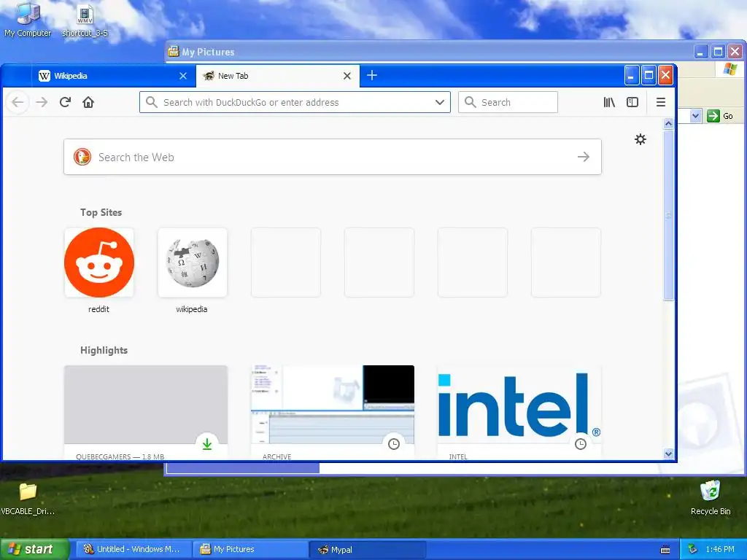
Task: Open the ARCHIVE highlight card
Action: 333,413
